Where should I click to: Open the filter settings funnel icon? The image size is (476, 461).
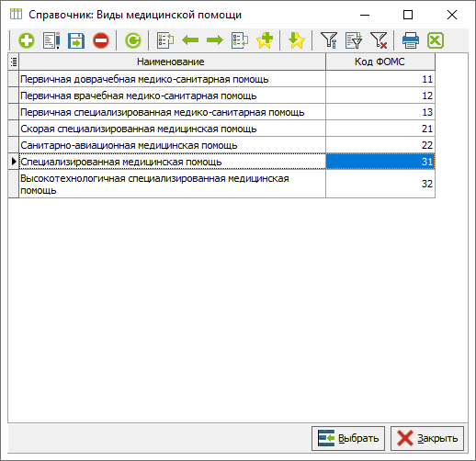(x=329, y=40)
